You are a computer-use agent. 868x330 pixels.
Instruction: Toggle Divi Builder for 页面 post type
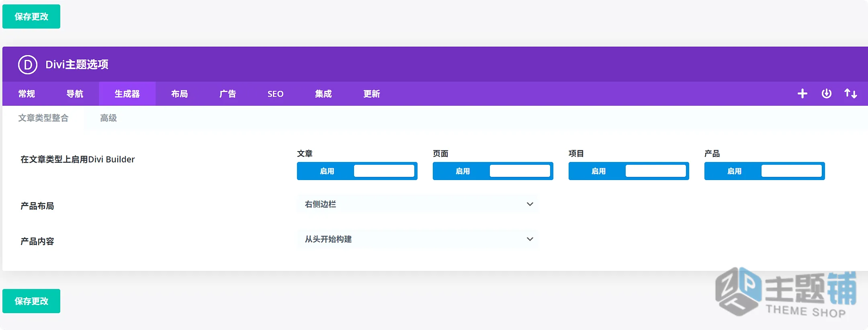click(x=493, y=171)
